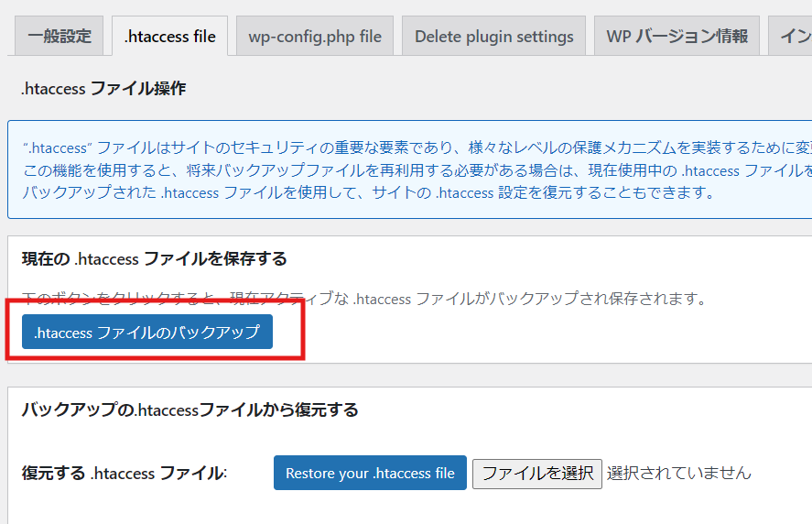
Task: Go to Delete plugin settings tab
Action: coord(493,37)
